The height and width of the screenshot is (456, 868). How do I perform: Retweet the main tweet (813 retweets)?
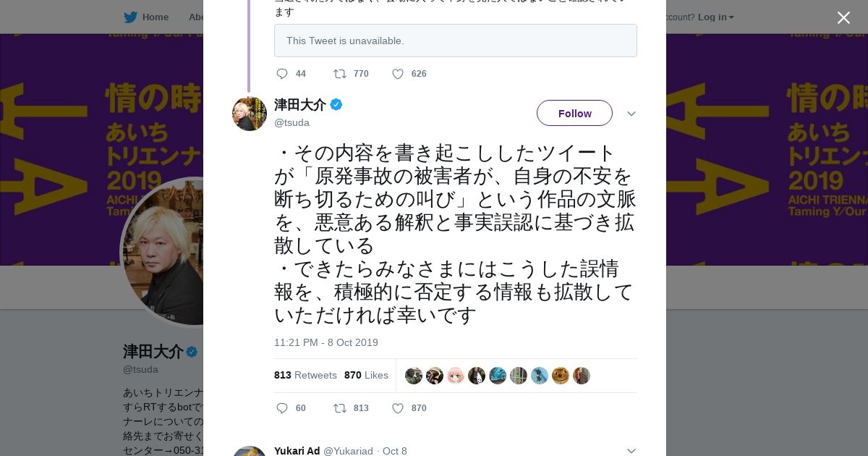pos(339,408)
